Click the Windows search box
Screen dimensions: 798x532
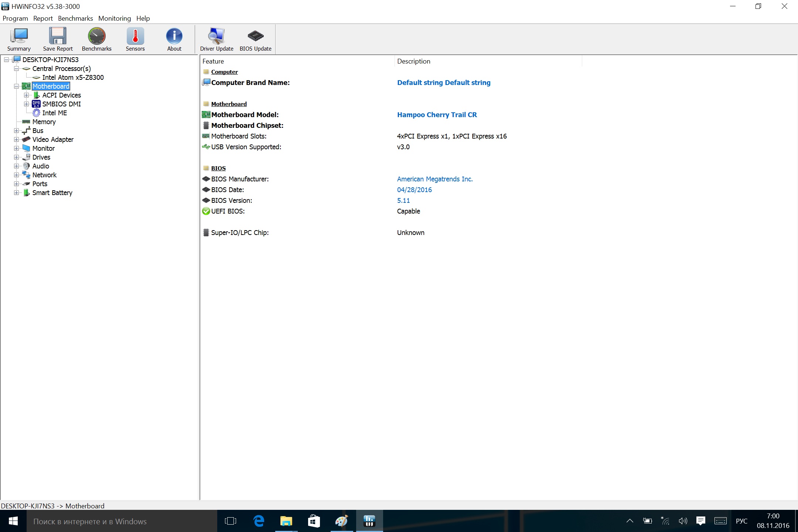(x=122, y=521)
